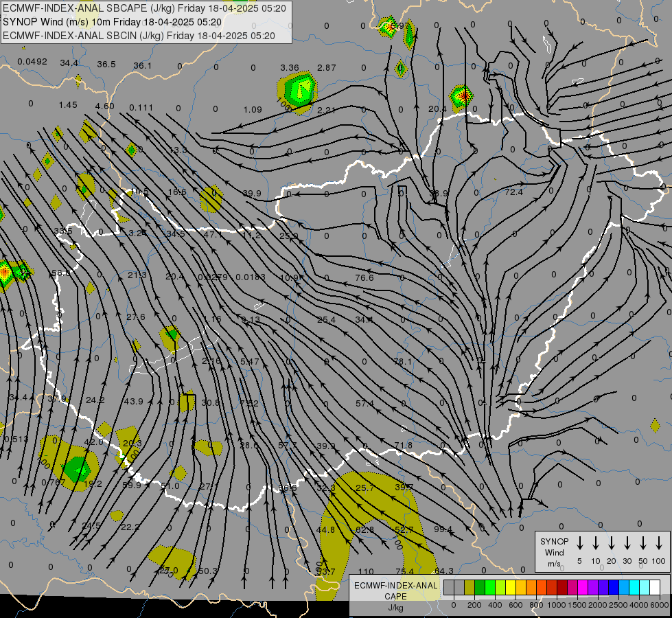Click the 36.5 value on the map

[106, 65]
